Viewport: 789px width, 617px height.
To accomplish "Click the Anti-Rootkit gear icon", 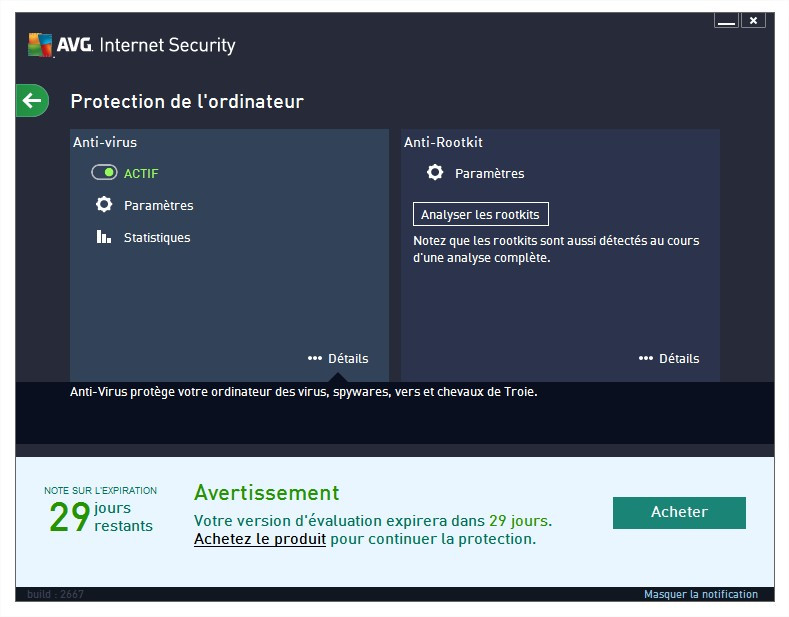I will pos(435,172).
